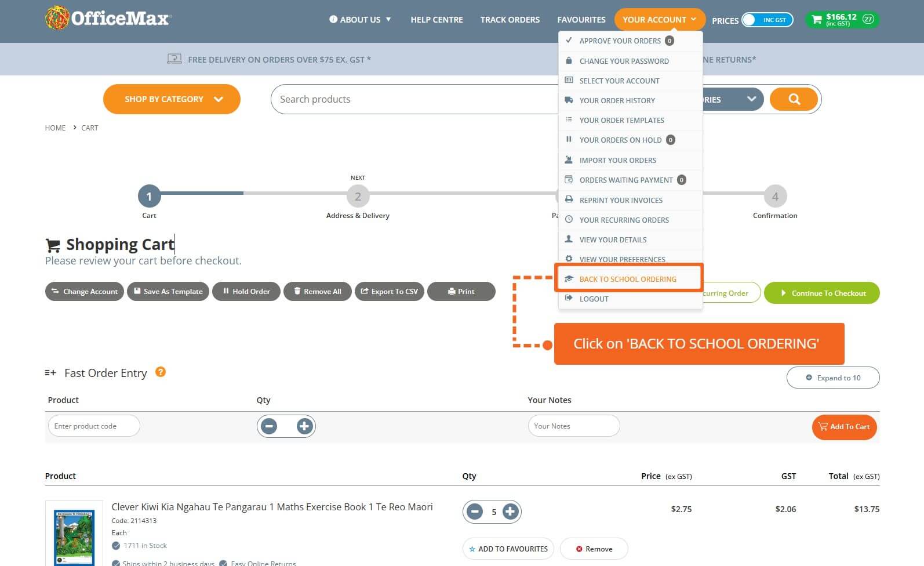Click step 2 Address & Delivery marker
Screen dimensions: 924x566
(358, 197)
